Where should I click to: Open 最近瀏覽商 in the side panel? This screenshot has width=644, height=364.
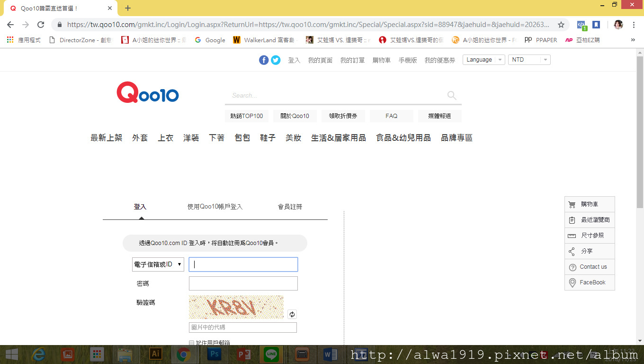point(590,220)
